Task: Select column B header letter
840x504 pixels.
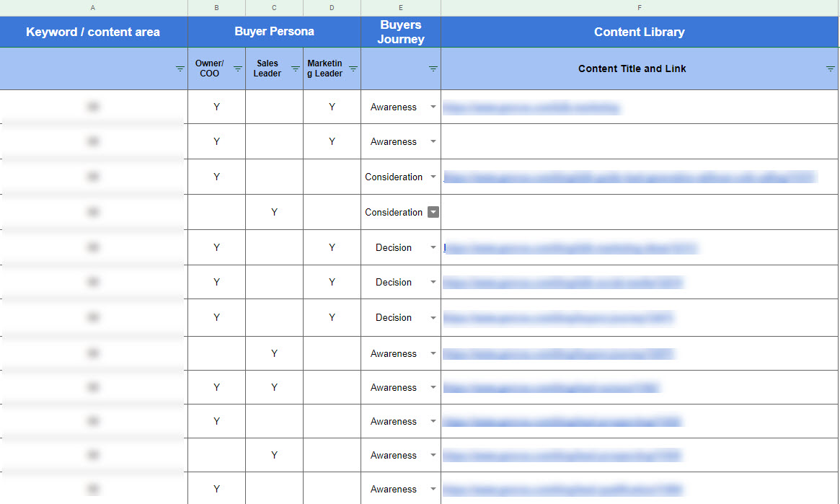Action: click(216, 7)
